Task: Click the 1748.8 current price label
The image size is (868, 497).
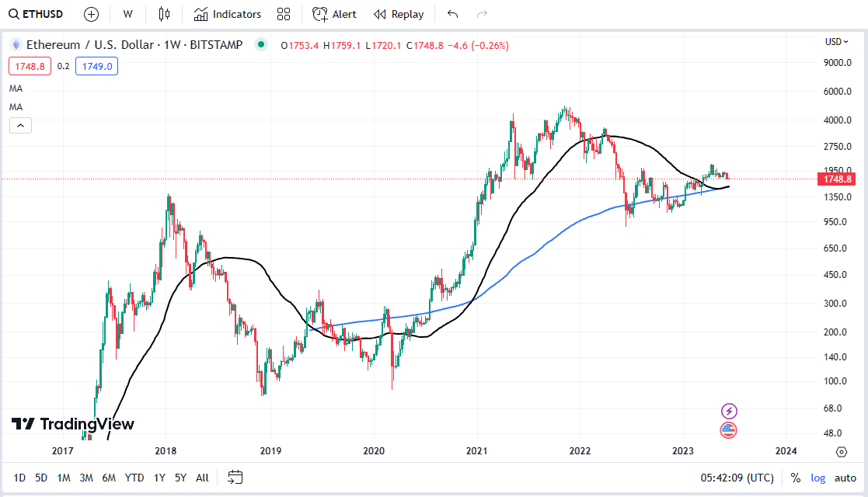Action: tap(836, 179)
